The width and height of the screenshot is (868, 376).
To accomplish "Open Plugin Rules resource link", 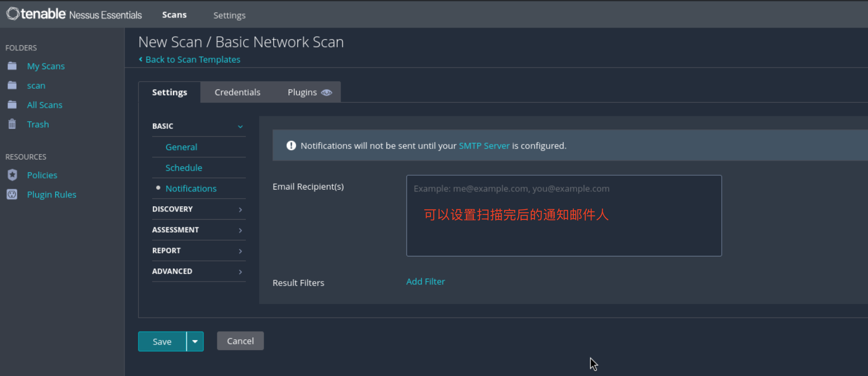I will (x=52, y=194).
